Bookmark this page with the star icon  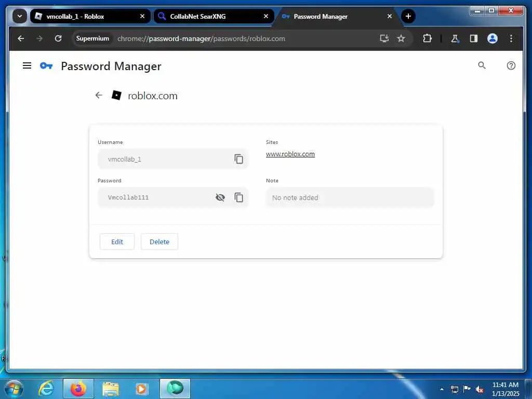[x=401, y=38]
